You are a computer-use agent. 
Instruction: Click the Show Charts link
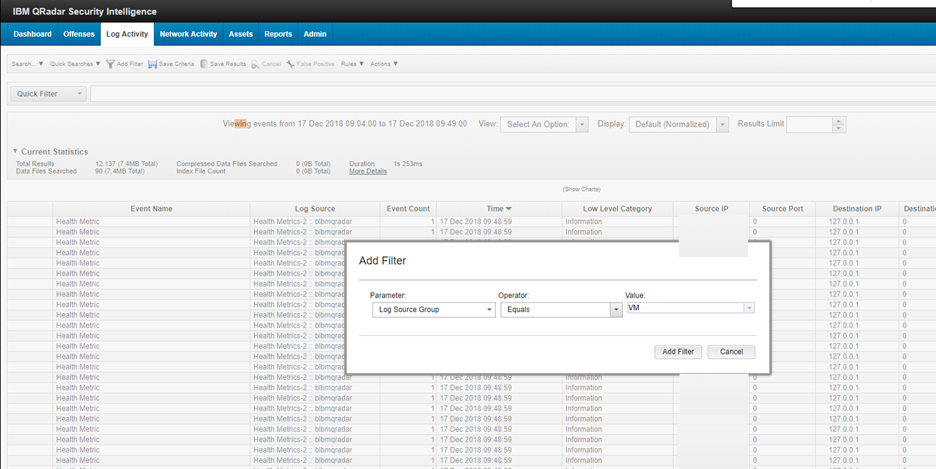[581, 189]
